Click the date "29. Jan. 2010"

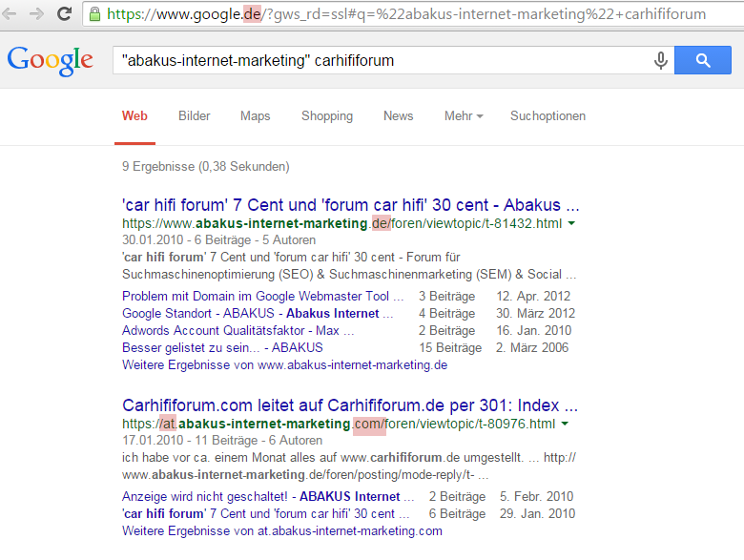point(537,513)
